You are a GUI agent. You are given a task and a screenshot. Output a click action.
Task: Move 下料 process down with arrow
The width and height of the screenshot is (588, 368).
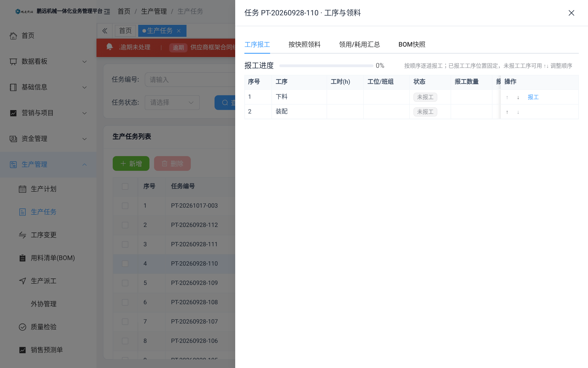click(x=518, y=97)
